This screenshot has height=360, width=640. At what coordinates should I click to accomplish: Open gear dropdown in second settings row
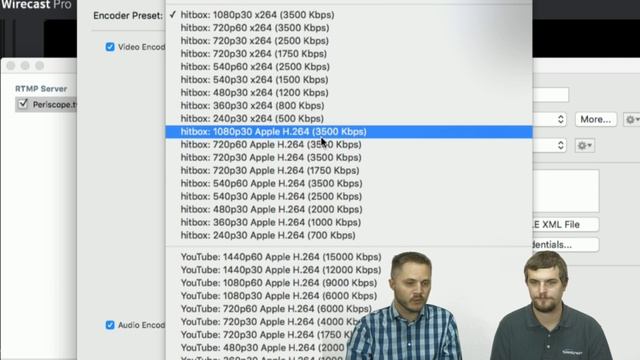(585, 145)
